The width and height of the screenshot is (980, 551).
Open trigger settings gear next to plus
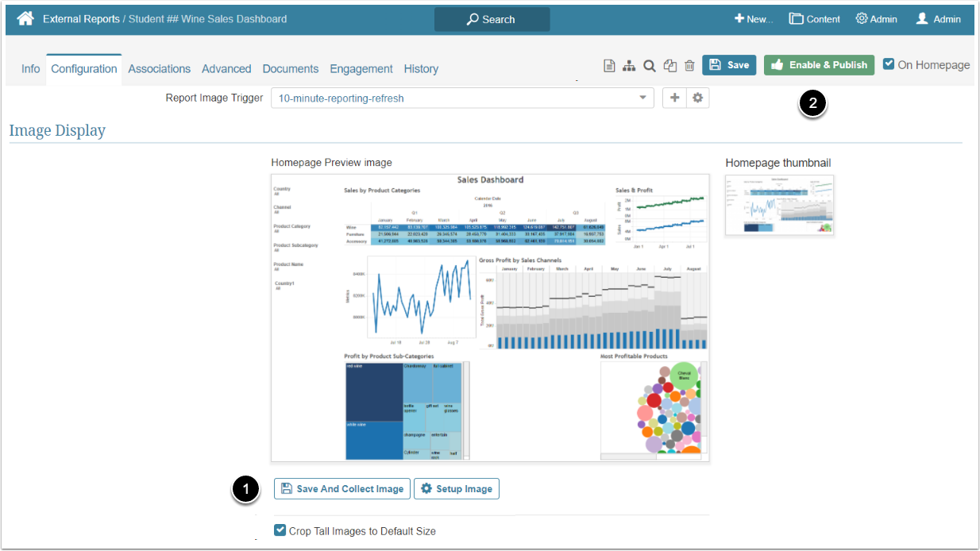pyautogui.click(x=698, y=98)
